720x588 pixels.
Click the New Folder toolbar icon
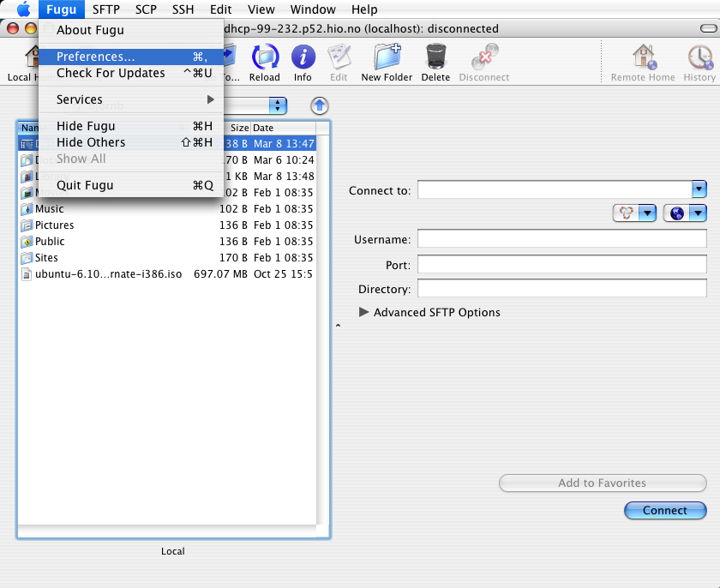click(x=387, y=57)
